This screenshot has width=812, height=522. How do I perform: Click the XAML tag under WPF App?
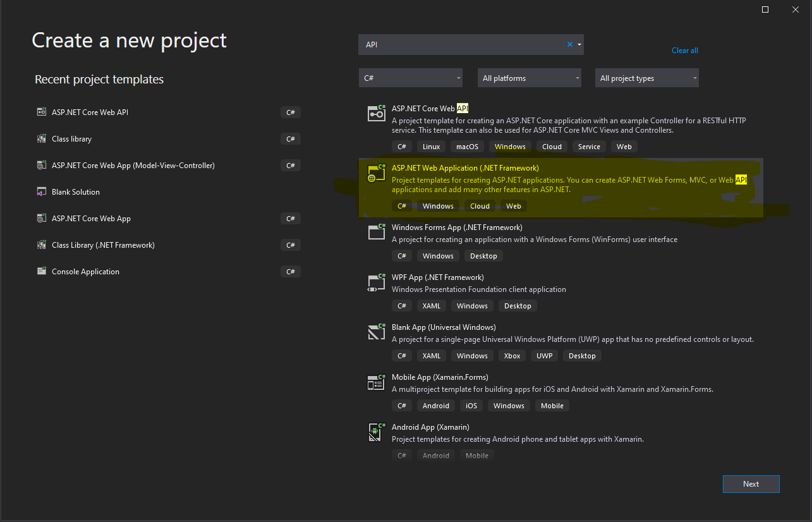432,306
